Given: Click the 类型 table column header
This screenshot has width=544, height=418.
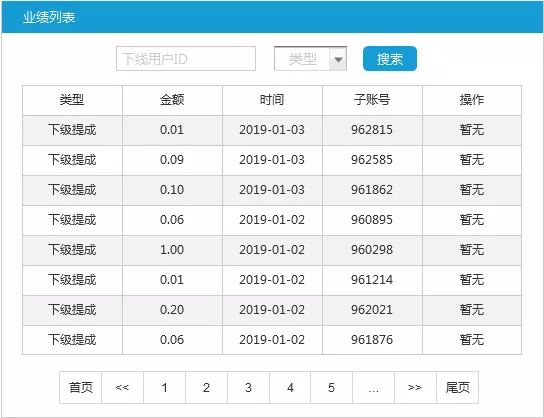Looking at the screenshot, I should (x=72, y=100).
